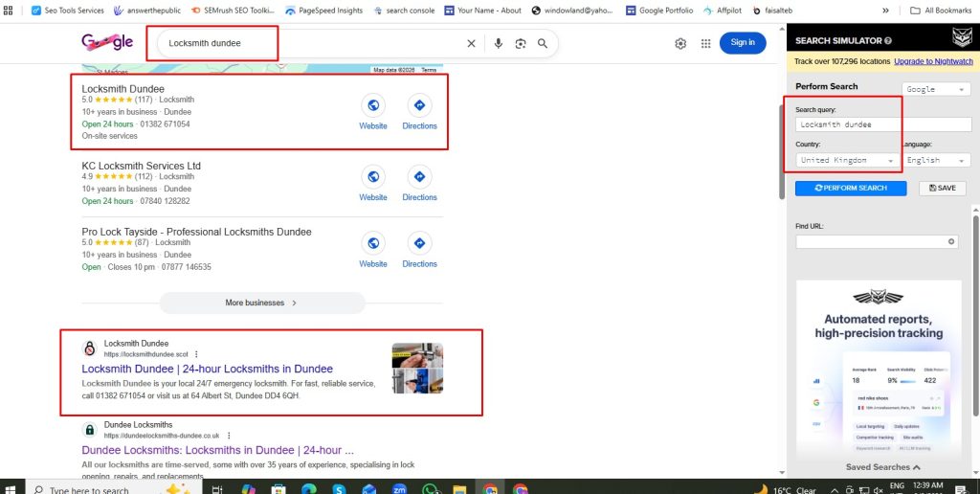980x494 pixels.
Task: Open File Explorer from taskbar
Action: [x=459, y=489]
